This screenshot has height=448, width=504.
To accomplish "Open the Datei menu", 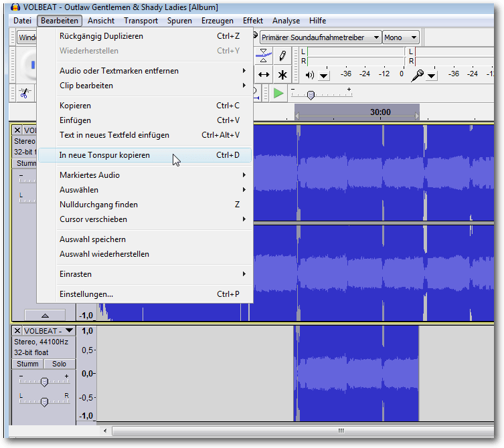I will [23, 21].
